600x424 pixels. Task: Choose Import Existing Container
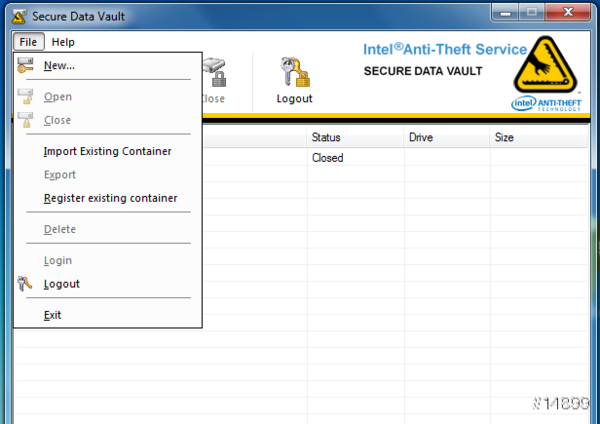click(x=107, y=151)
